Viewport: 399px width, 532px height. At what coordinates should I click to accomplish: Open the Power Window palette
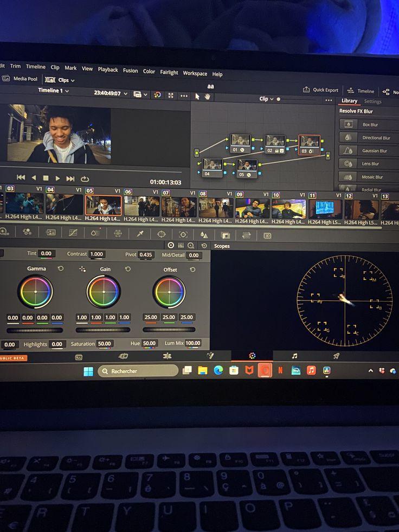pos(162,234)
